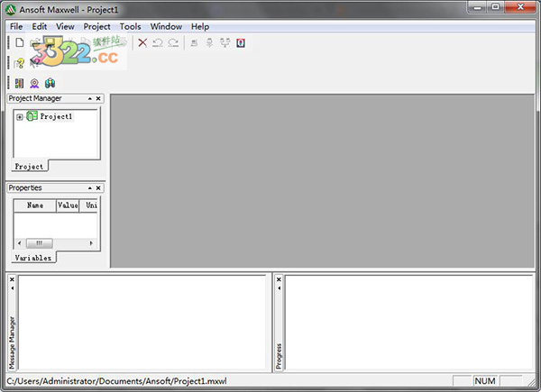Select the Variables tab in Properties
The height and width of the screenshot is (392, 541).
(33, 258)
